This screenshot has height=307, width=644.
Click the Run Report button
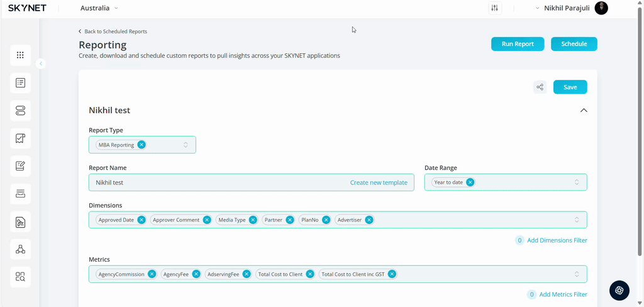(x=518, y=44)
